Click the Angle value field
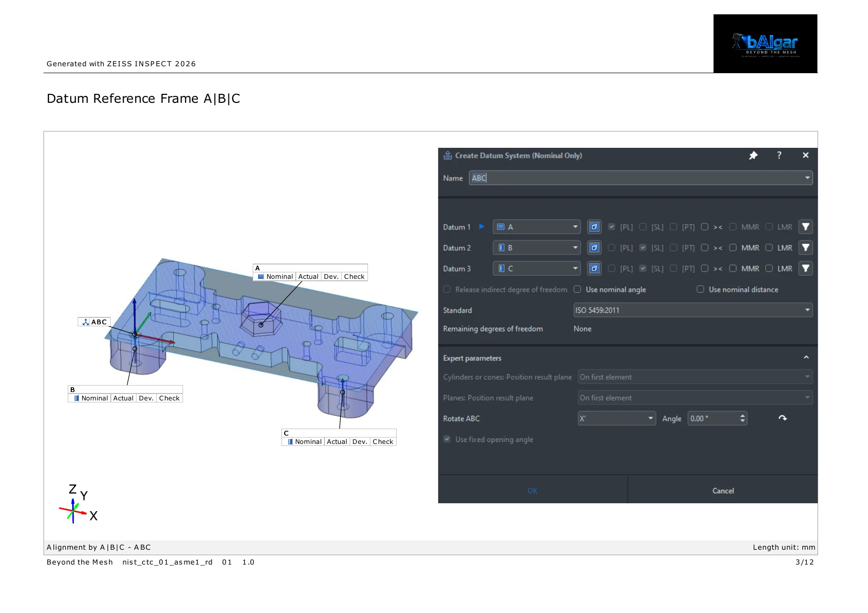 pyautogui.click(x=712, y=418)
